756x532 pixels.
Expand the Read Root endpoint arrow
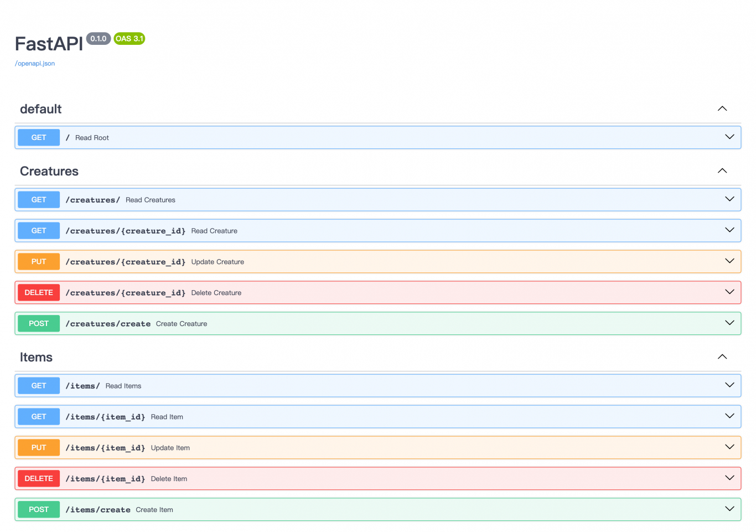(729, 137)
